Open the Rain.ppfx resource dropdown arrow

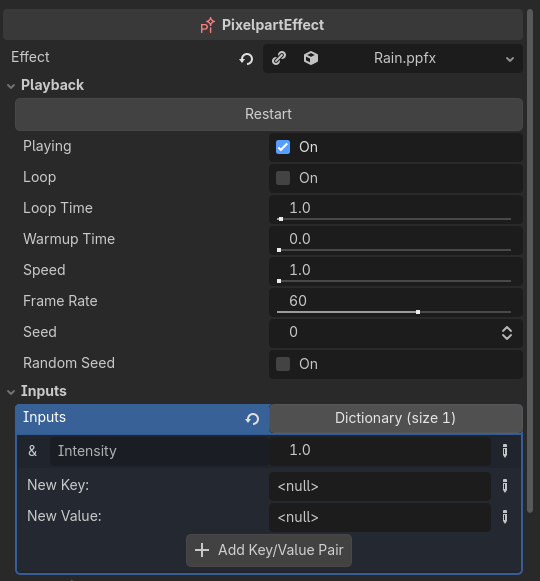(510, 59)
